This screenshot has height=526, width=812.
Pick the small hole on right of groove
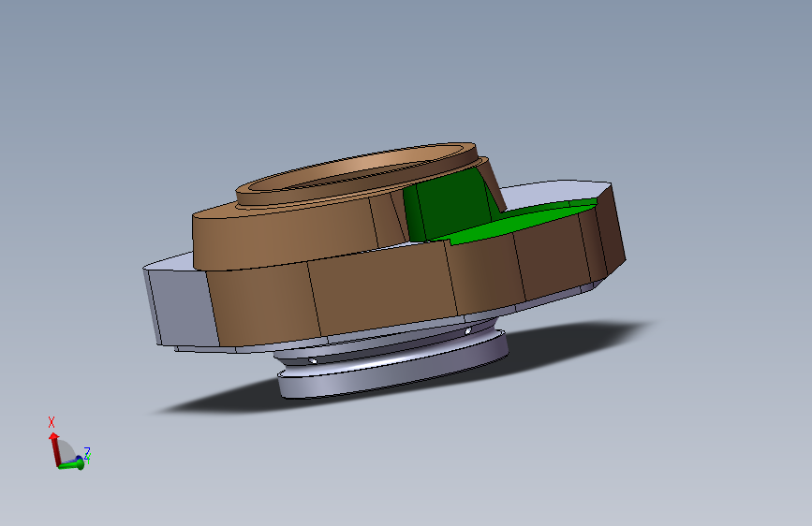click(x=467, y=330)
